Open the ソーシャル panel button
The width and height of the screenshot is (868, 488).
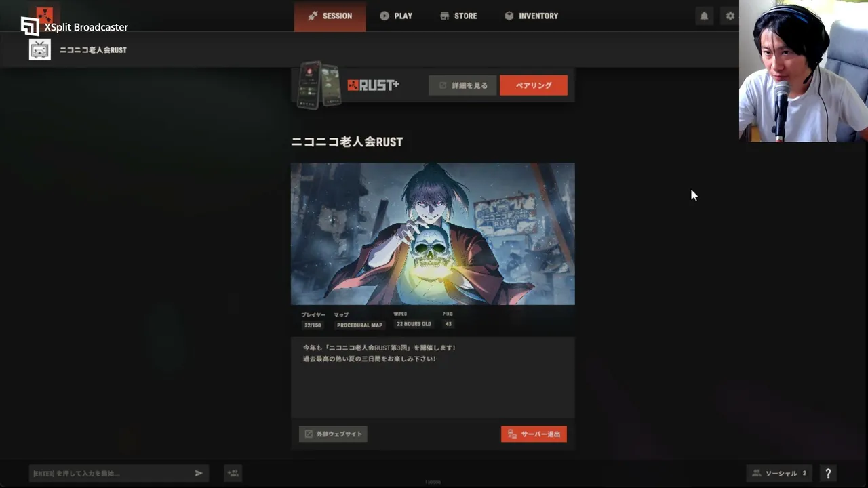point(779,473)
